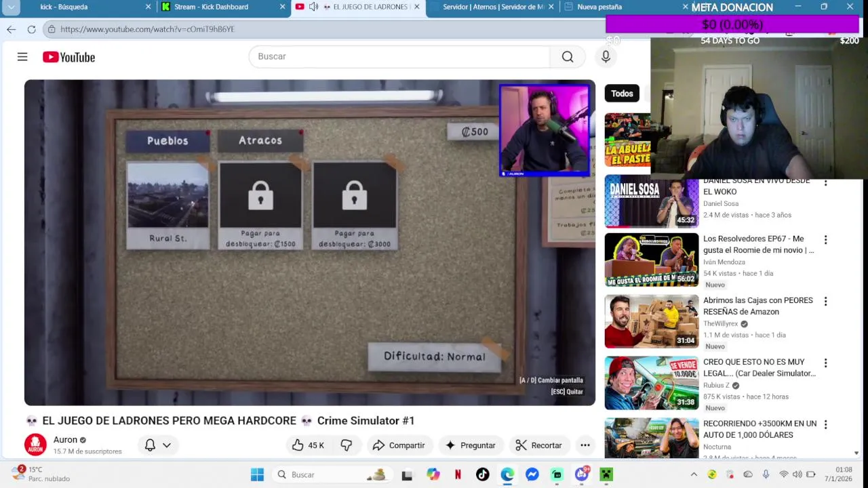Open title Los Resolvedores EP67

click(758, 244)
